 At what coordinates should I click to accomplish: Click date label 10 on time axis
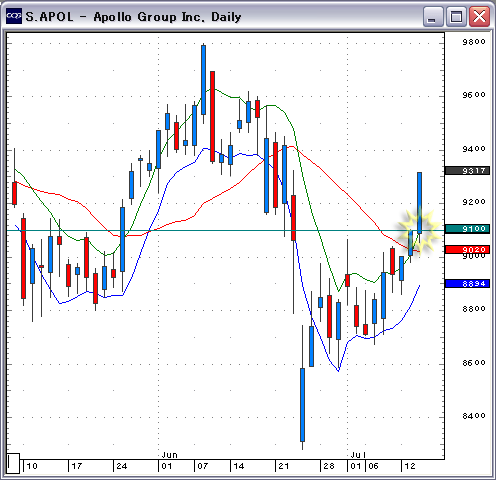[32, 466]
